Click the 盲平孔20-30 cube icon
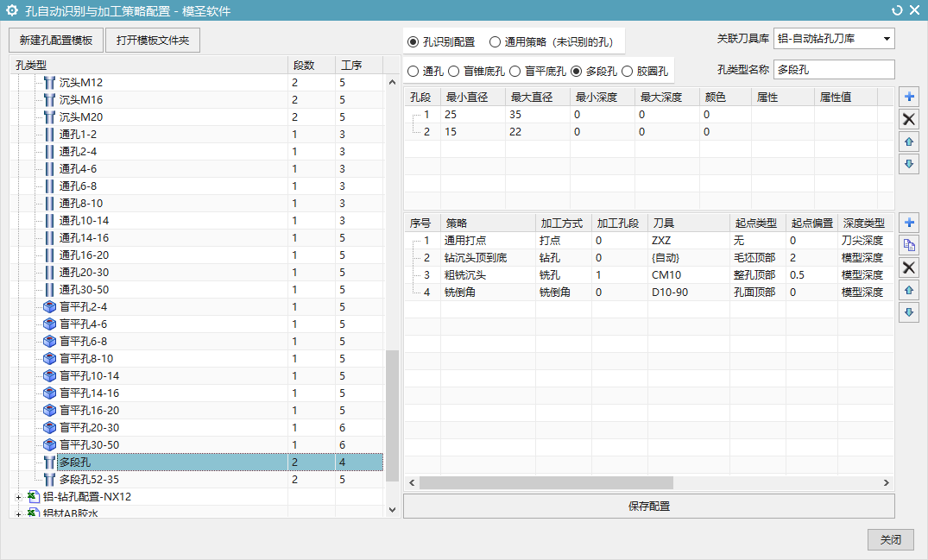 pos(50,427)
